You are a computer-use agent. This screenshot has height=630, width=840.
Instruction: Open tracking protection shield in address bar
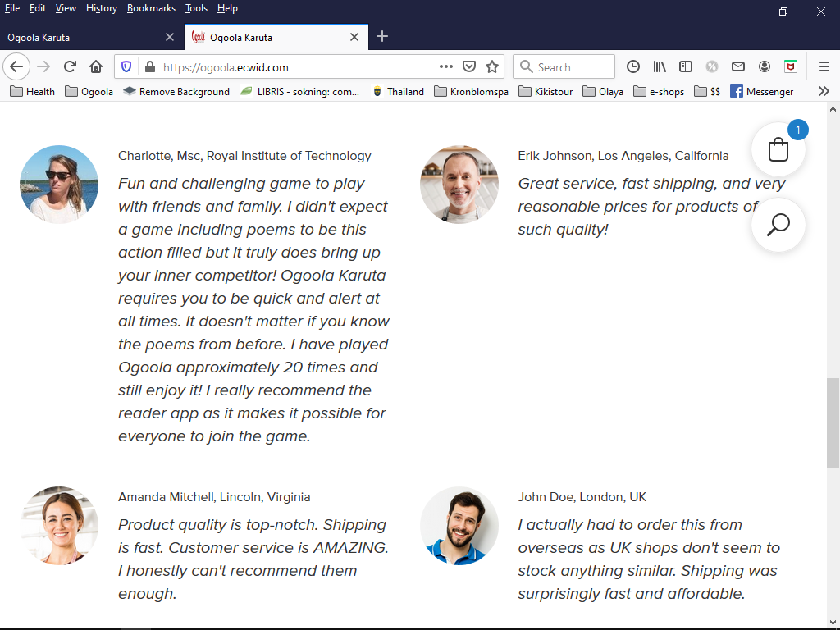[126, 67]
